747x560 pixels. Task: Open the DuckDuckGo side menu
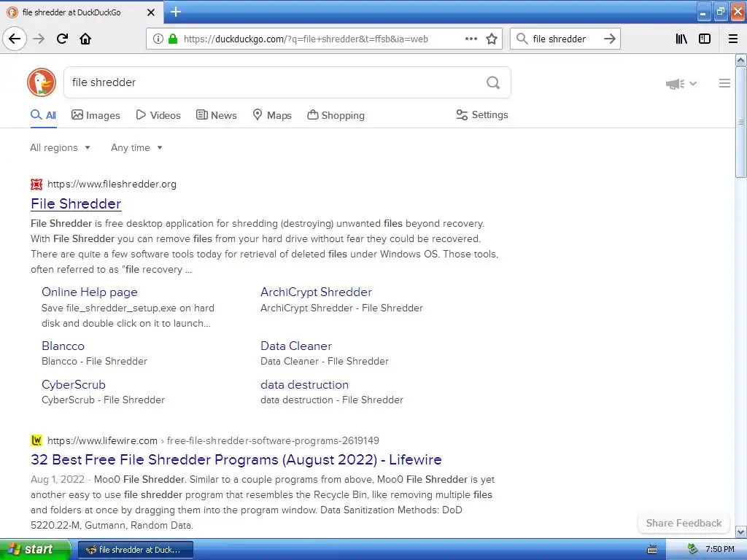724,83
